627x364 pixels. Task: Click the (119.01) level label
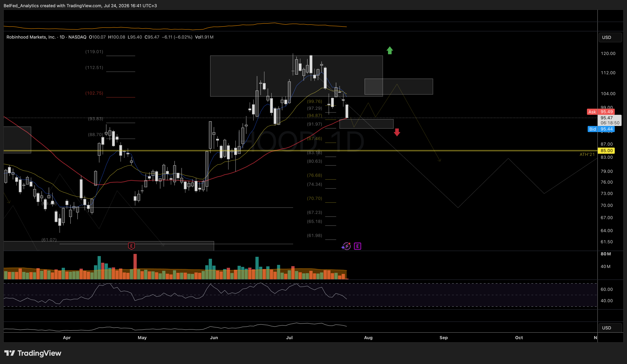click(x=94, y=52)
